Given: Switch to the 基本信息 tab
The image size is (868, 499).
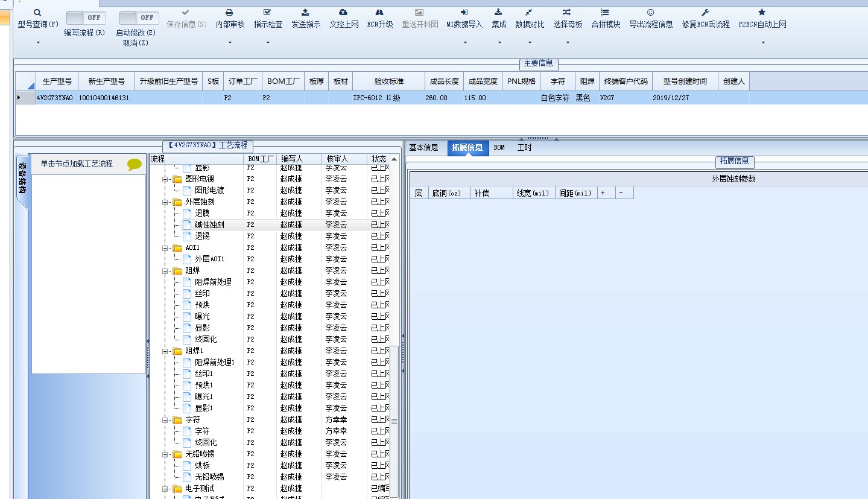Looking at the screenshot, I should coord(423,148).
